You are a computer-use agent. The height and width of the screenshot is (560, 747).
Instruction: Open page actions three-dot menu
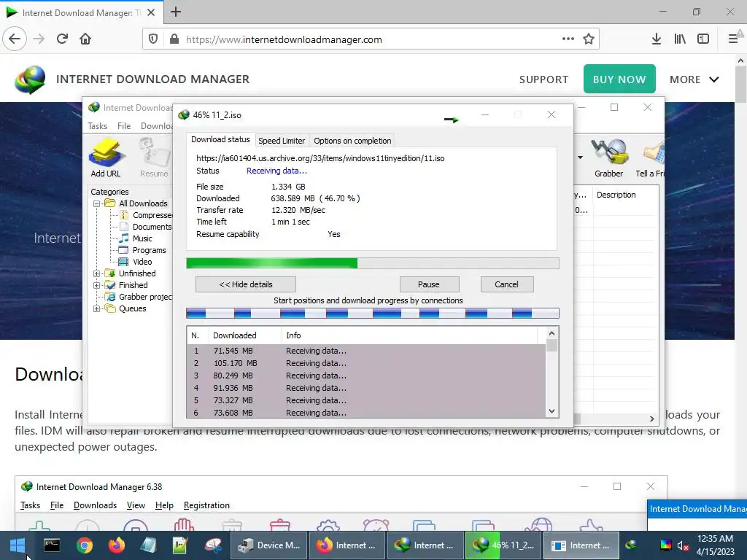click(568, 39)
